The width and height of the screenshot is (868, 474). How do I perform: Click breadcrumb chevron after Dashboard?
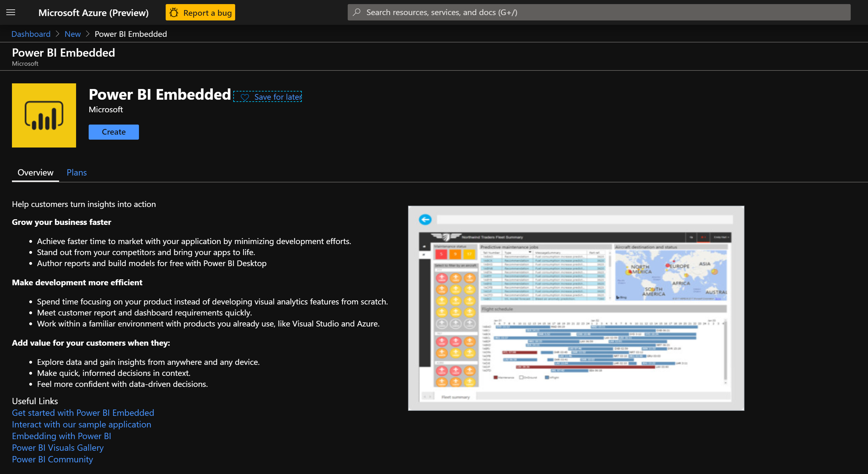click(57, 34)
